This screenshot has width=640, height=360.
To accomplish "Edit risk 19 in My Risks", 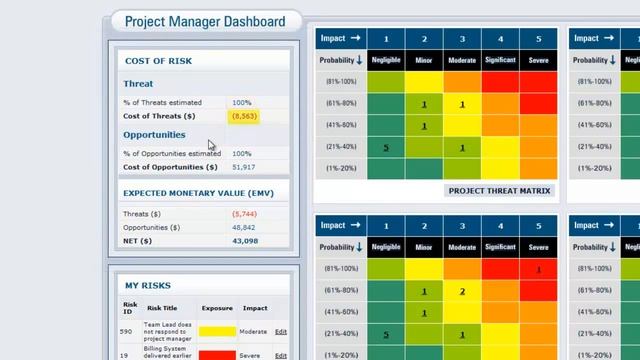I will tap(280, 356).
